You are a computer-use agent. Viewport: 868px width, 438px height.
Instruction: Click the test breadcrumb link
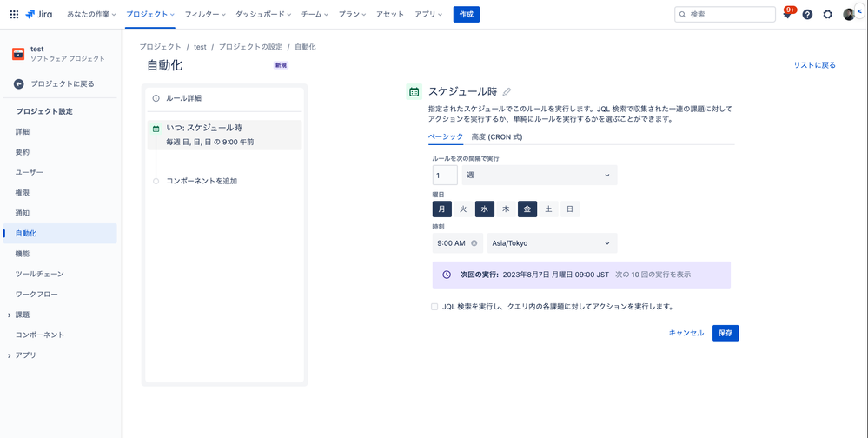pos(200,47)
